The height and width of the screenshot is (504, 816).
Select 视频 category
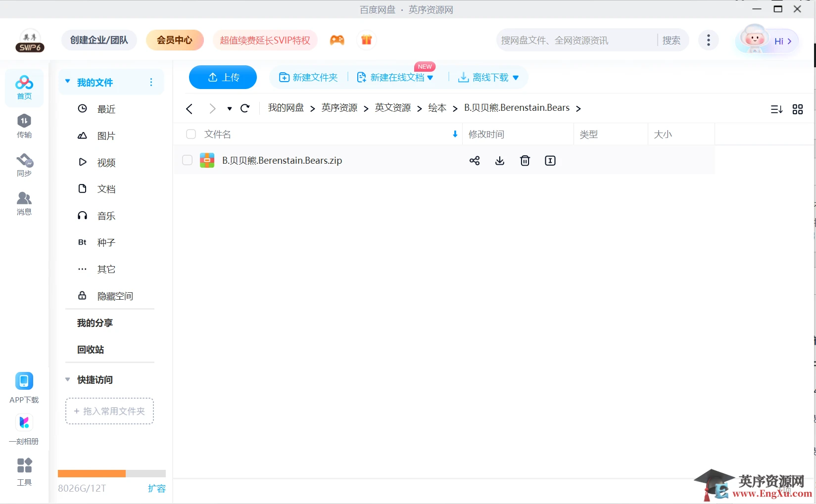pos(106,162)
